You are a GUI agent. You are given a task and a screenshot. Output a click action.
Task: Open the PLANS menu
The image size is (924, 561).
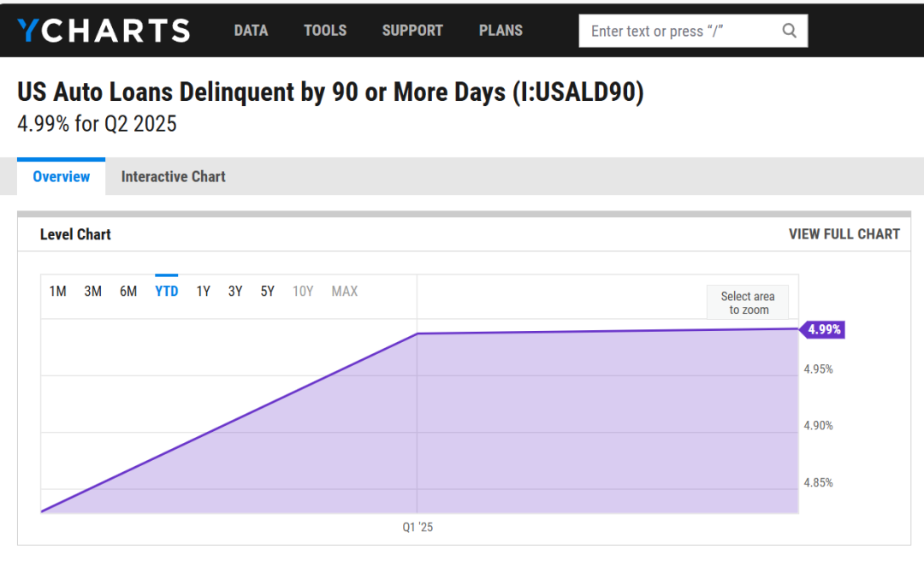pos(500,31)
